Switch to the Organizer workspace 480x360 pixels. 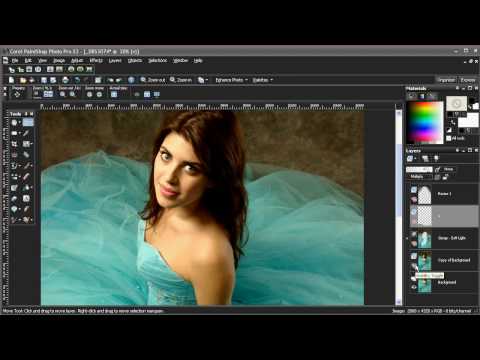(446, 80)
